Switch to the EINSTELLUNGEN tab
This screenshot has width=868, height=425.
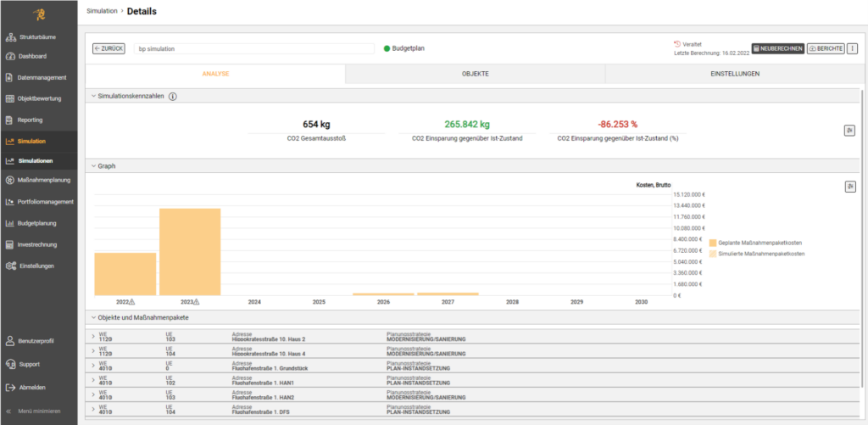pyautogui.click(x=734, y=74)
